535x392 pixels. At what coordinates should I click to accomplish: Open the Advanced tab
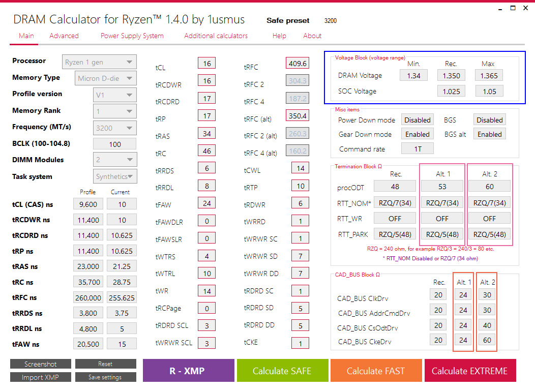click(64, 36)
